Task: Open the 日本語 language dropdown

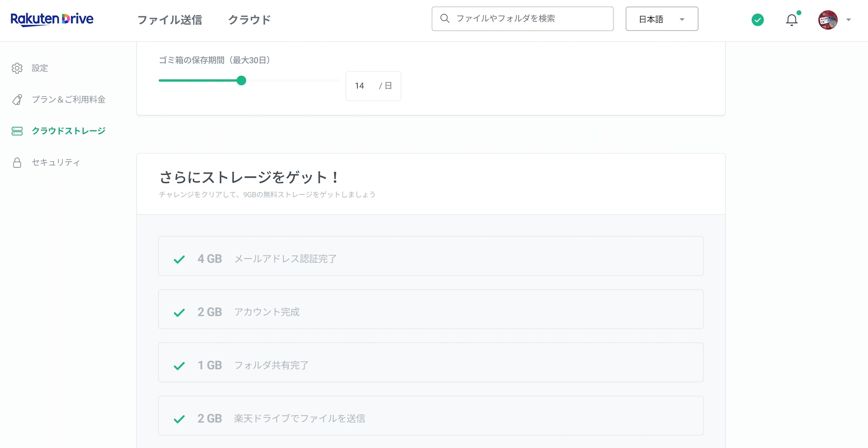Action: point(662,19)
